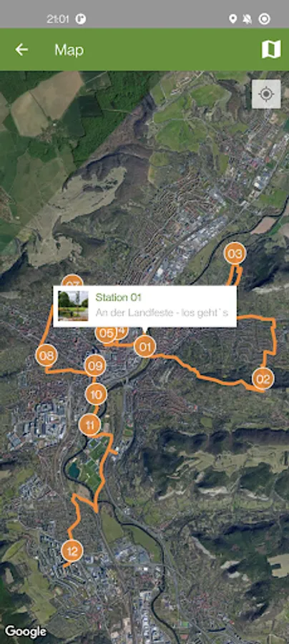Tap the back arrow in the header
Viewport: 289px width, 644px height.
[x=21, y=49]
